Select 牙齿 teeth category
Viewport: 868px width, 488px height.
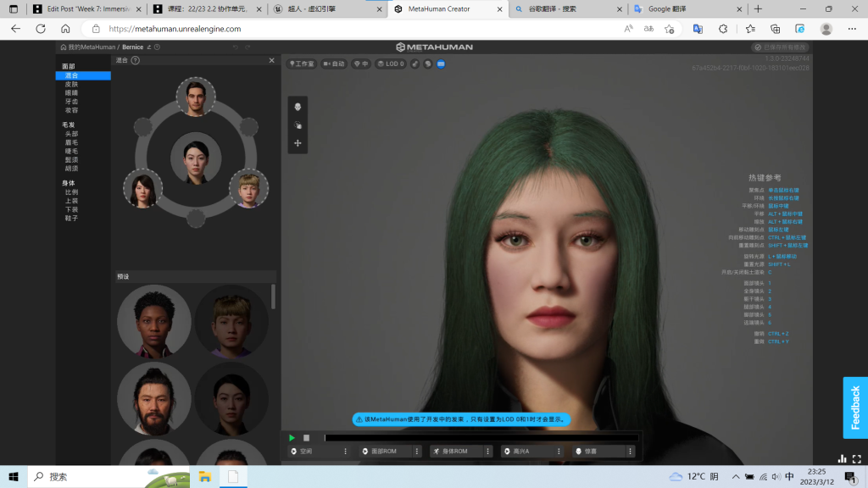point(71,102)
